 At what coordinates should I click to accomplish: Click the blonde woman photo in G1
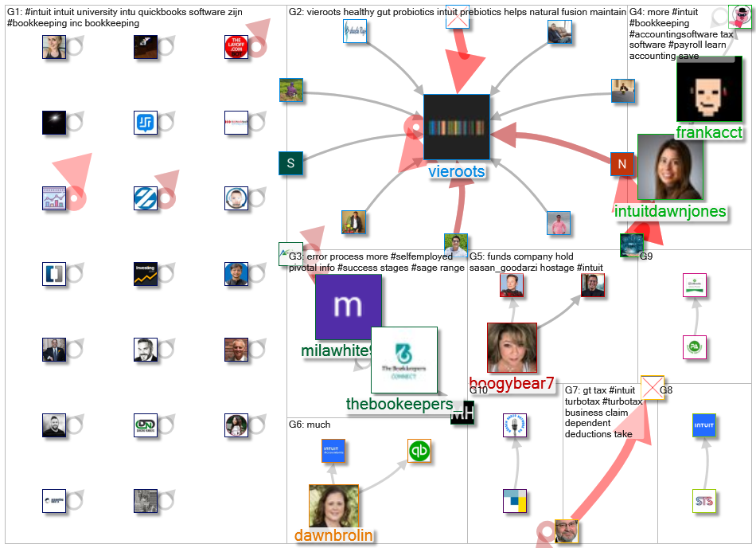(x=54, y=47)
